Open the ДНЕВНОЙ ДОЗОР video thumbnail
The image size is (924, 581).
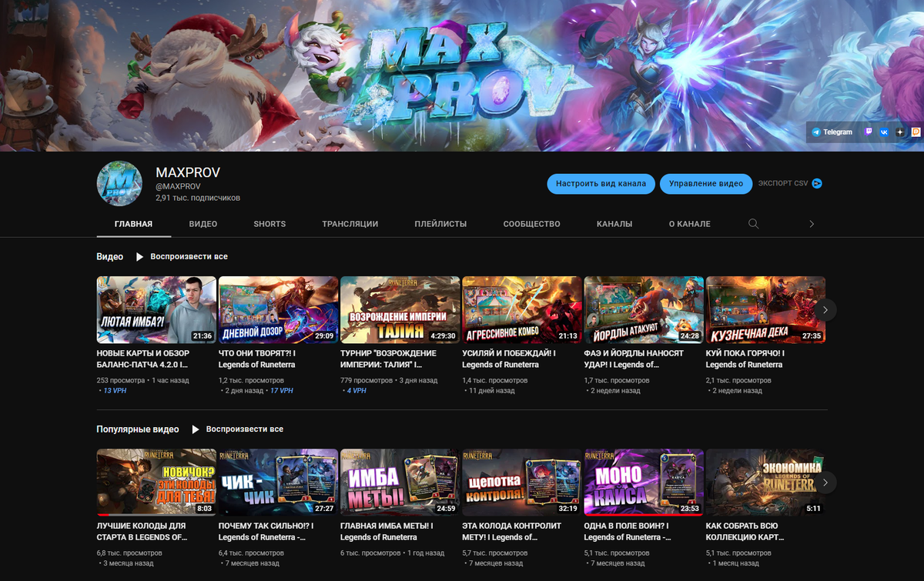278,309
